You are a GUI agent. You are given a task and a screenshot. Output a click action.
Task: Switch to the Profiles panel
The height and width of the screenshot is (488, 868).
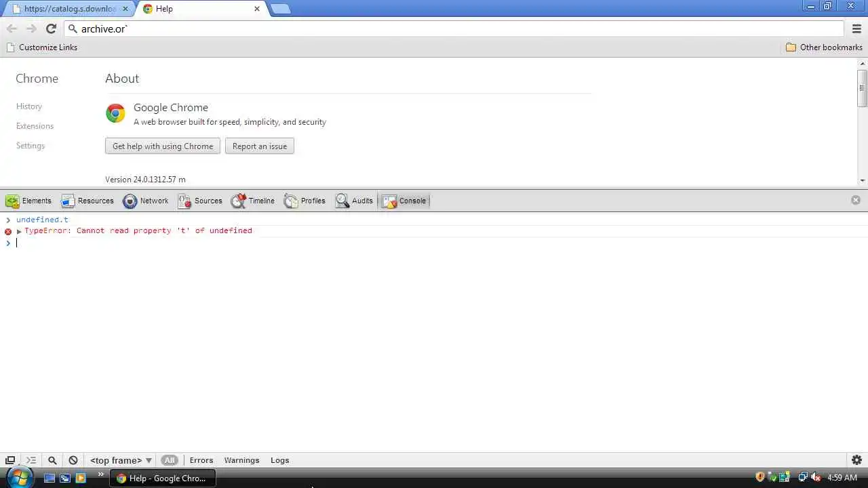(305, 201)
